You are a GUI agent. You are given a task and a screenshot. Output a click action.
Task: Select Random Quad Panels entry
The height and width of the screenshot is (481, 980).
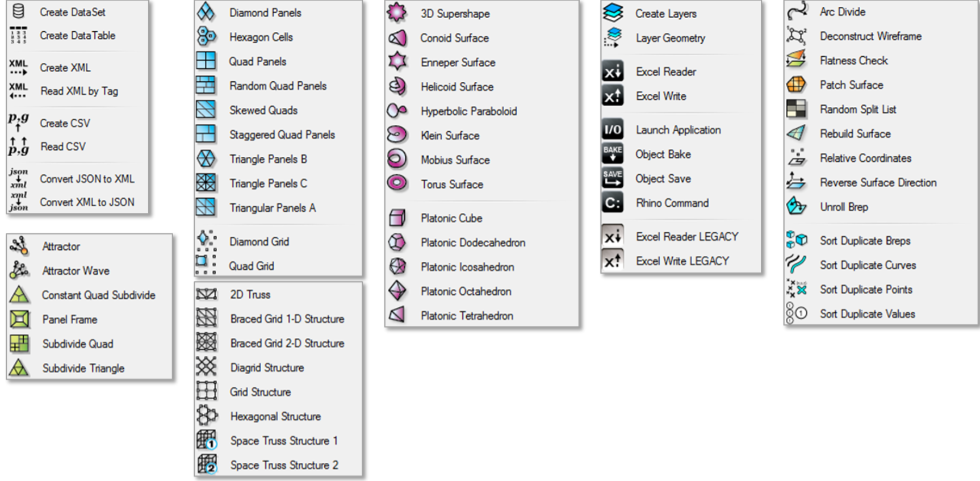tap(278, 85)
